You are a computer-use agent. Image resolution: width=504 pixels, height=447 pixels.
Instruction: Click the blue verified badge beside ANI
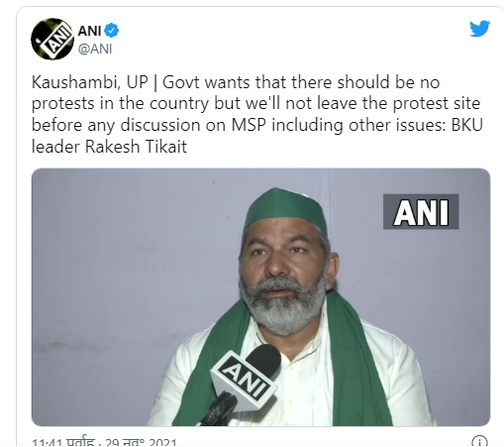[112, 31]
